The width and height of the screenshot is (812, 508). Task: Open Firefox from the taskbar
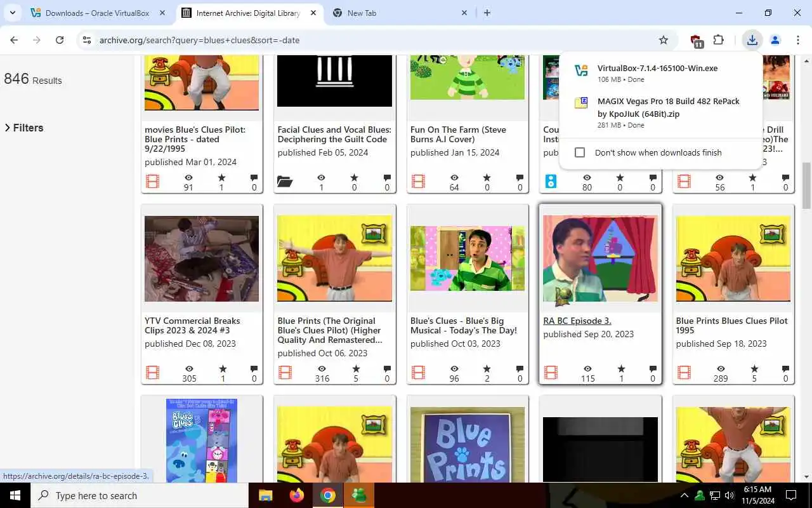pos(296,495)
